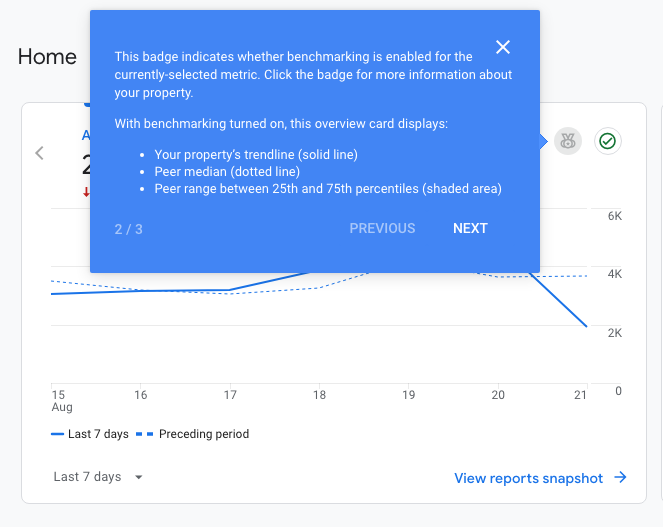Click the 2 / 3 step indicator
Viewport: 663px width, 527px height.
pyautogui.click(x=128, y=229)
